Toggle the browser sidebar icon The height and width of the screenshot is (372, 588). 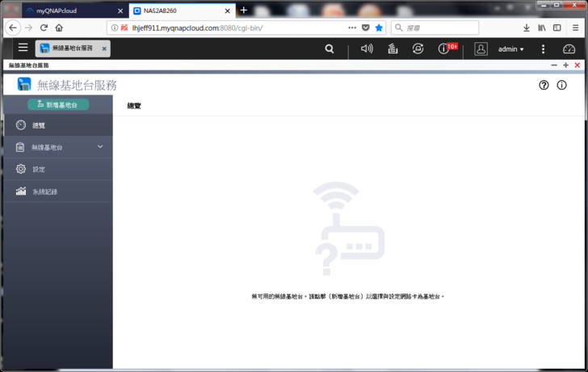click(x=557, y=27)
